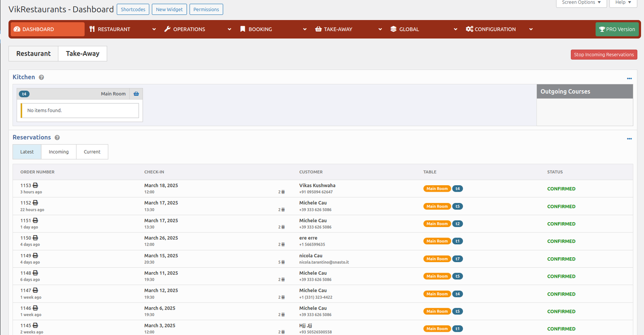
Task: Click the Main Room badge for order 1153
Action: click(437, 189)
